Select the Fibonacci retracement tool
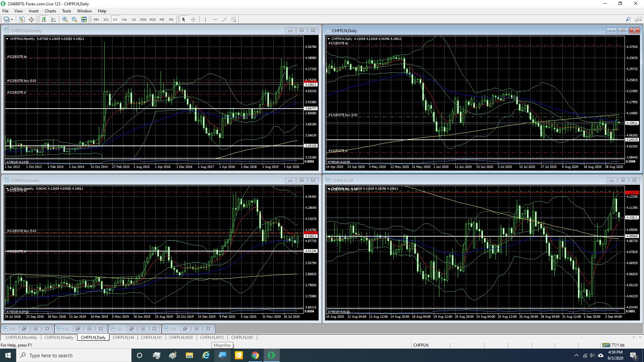The height and width of the screenshot is (362, 644). click(234, 19)
